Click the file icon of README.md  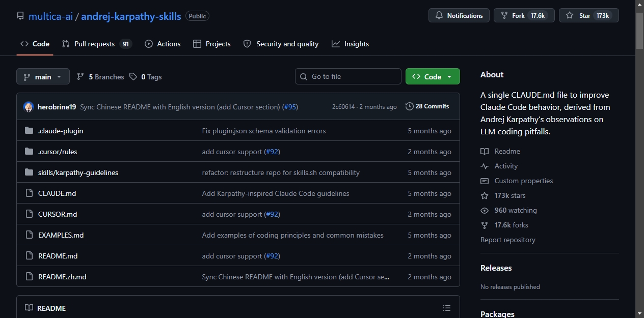(x=29, y=256)
